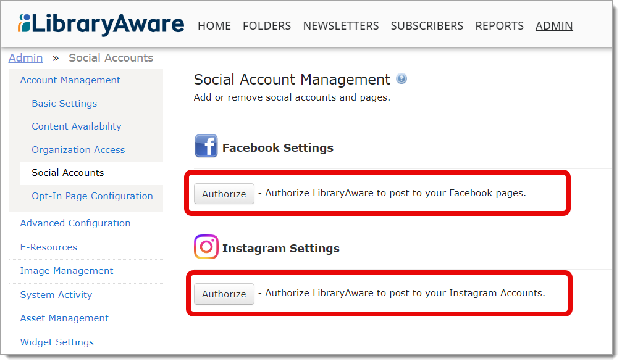
Task: Open the NEWSLETTERS menu
Action: 341,26
